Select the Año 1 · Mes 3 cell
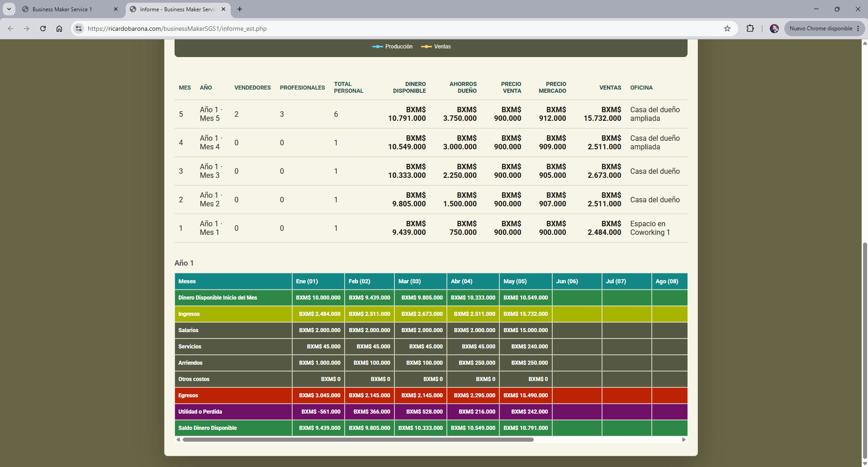The width and height of the screenshot is (868, 467). (211, 171)
